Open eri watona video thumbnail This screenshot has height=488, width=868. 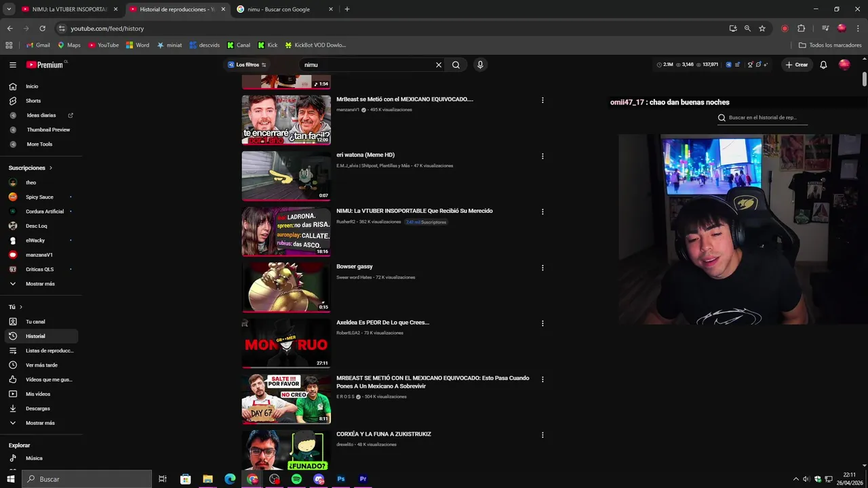(x=286, y=176)
